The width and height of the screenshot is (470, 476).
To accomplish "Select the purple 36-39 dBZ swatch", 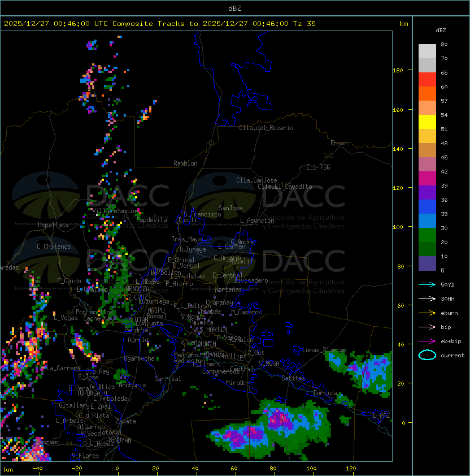I will [427, 192].
